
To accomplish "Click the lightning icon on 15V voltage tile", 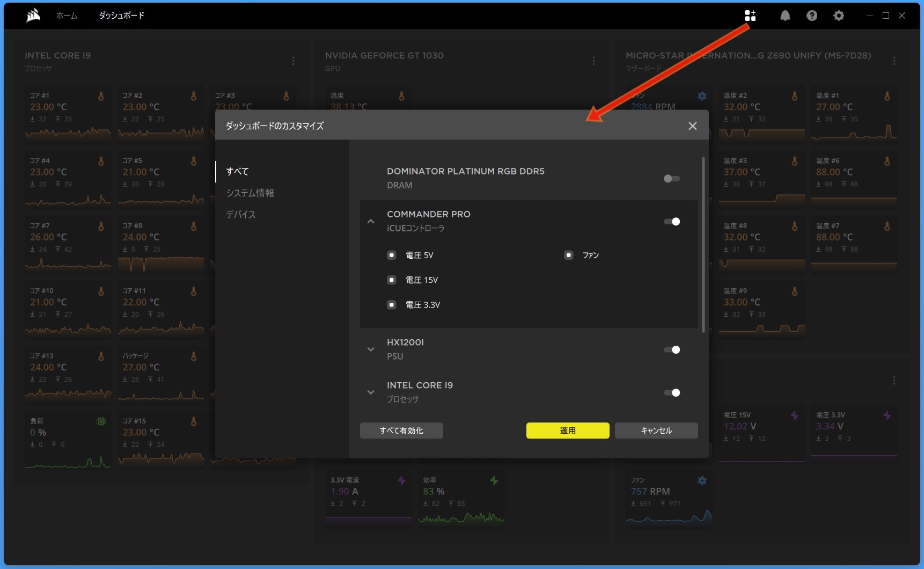I will pos(795,415).
